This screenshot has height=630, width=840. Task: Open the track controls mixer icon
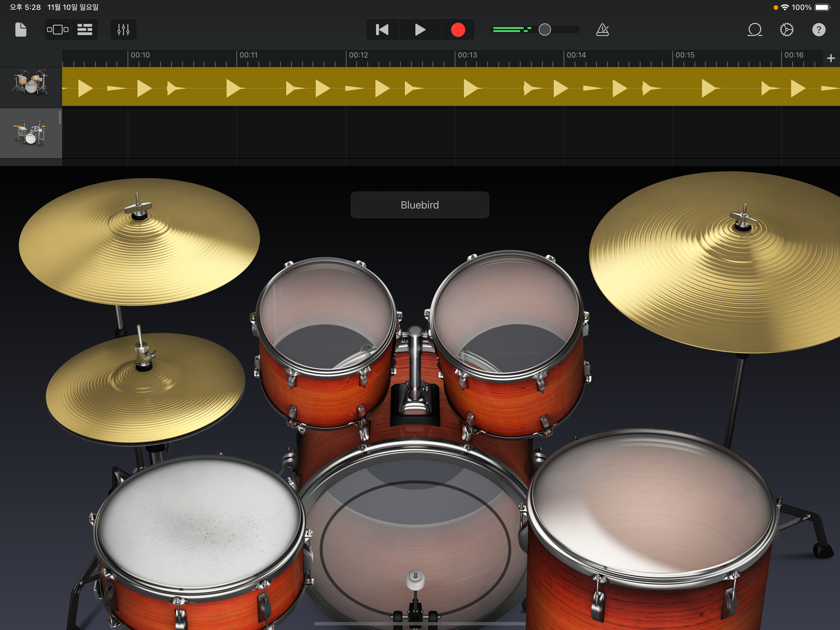pyautogui.click(x=123, y=30)
